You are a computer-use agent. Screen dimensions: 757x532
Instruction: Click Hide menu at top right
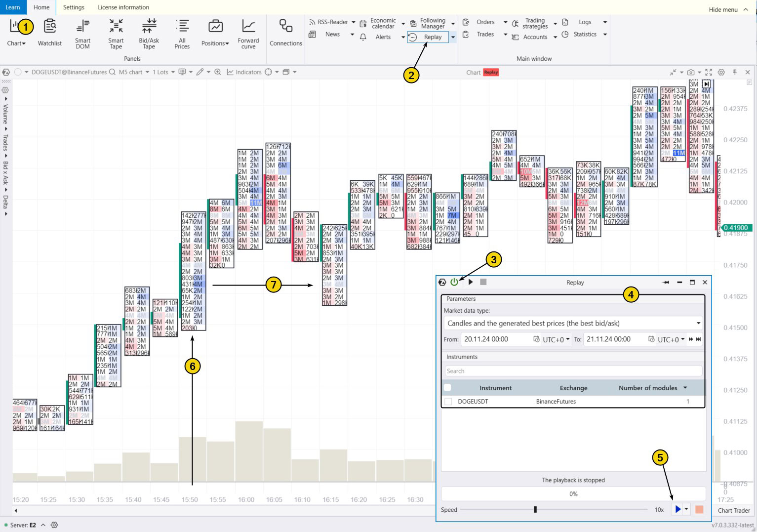click(728, 9)
